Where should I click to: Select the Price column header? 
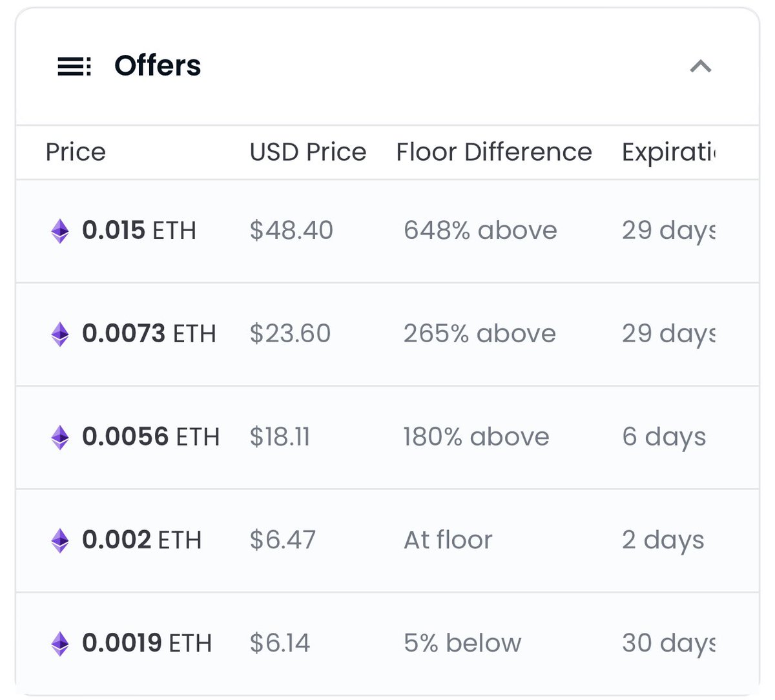[x=76, y=152]
